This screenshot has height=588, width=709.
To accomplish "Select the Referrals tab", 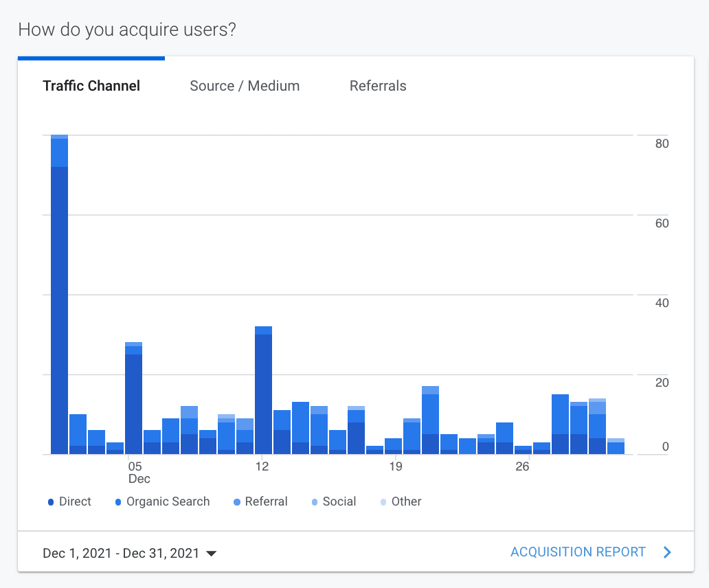I will [378, 86].
